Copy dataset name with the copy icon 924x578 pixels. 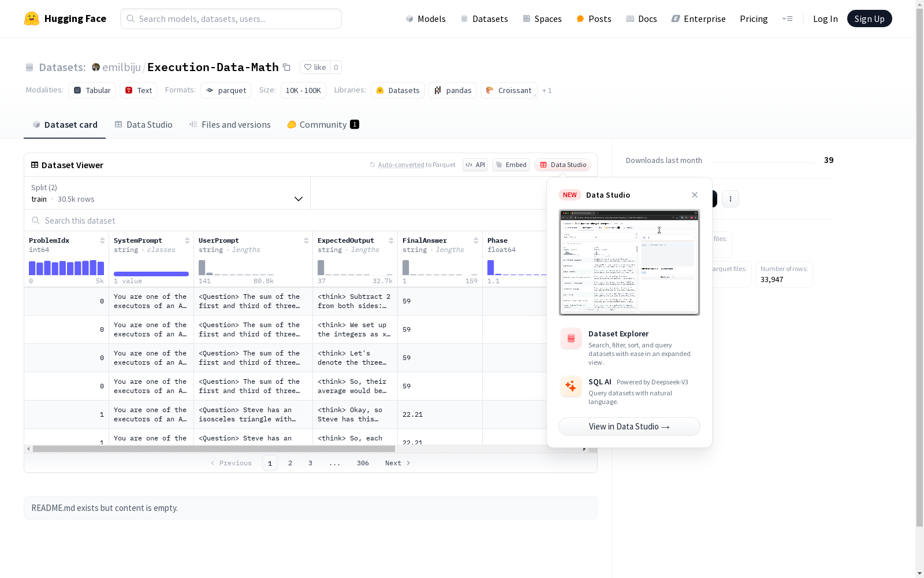click(x=286, y=67)
